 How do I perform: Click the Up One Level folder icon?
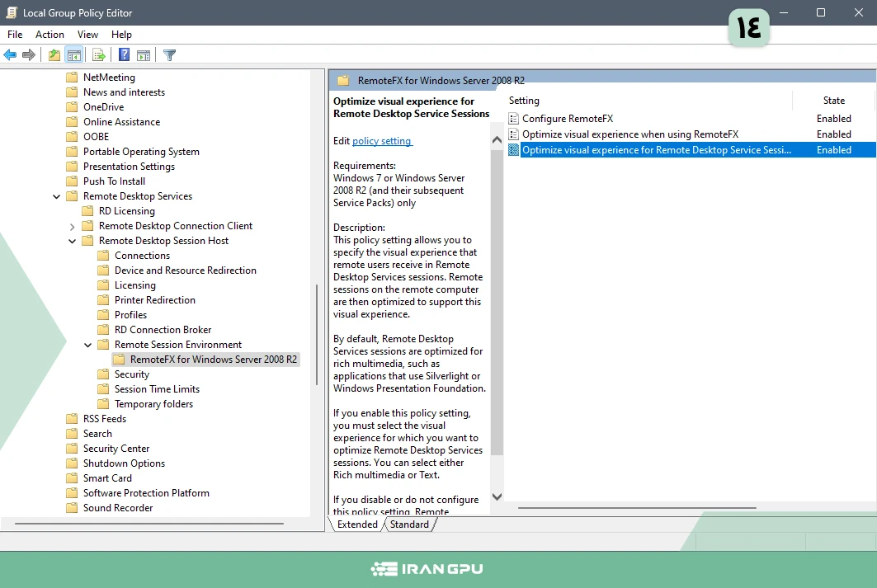click(x=54, y=55)
